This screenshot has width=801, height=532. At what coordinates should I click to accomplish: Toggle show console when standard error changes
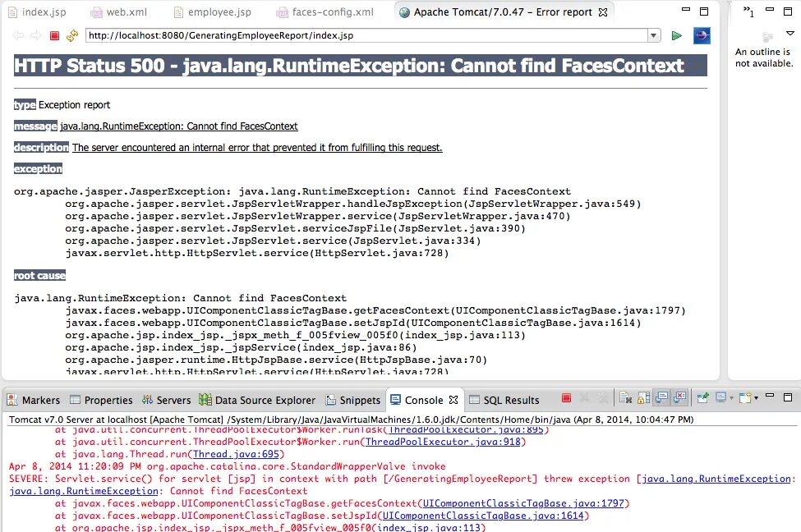pos(680,397)
